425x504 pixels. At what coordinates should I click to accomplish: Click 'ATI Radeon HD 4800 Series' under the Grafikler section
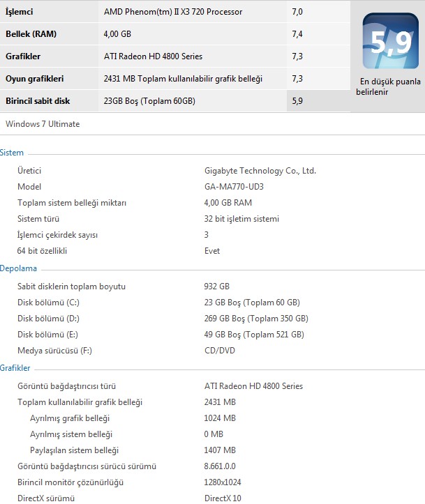click(x=253, y=385)
